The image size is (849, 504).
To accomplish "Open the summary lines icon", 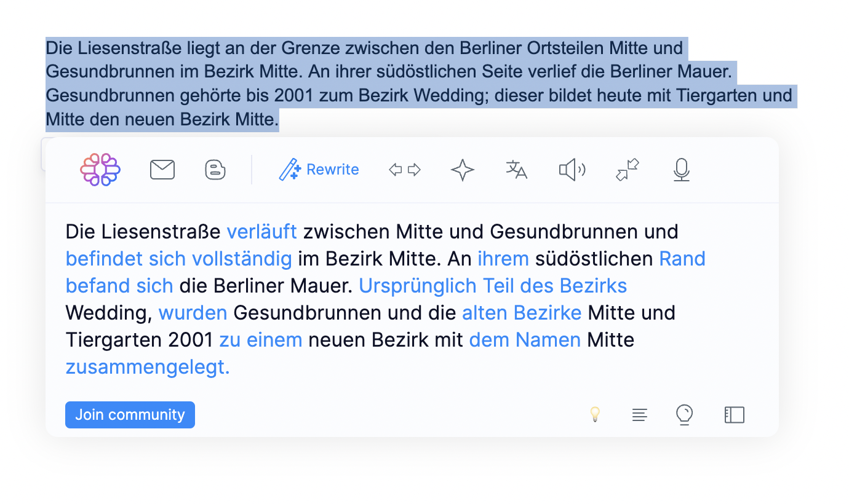I will tap(639, 415).
